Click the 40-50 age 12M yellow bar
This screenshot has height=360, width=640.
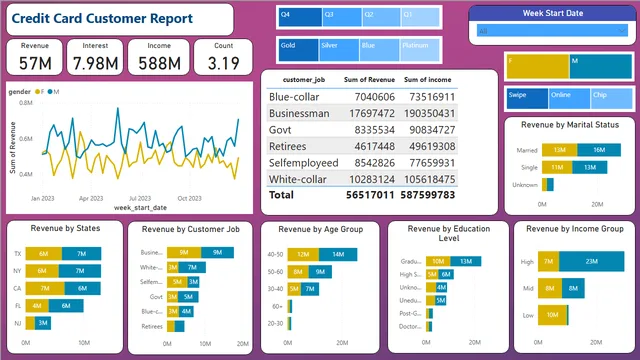point(303,254)
